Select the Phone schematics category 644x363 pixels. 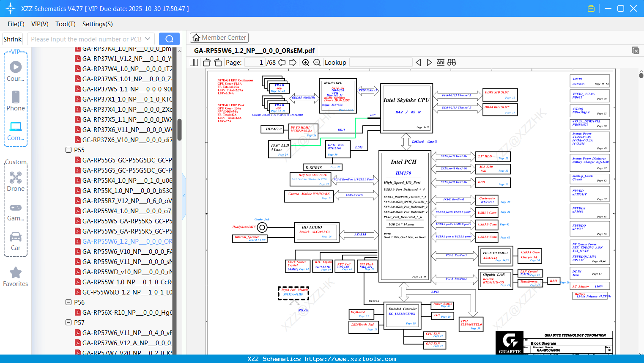tap(16, 101)
